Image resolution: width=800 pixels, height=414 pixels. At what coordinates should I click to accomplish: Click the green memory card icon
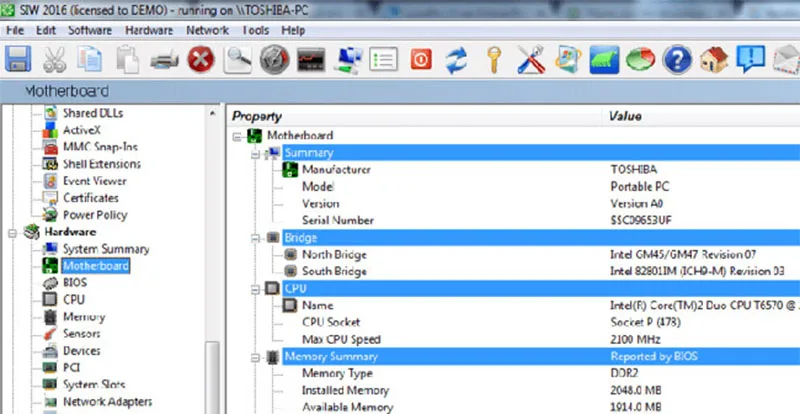click(x=604, y=59)
